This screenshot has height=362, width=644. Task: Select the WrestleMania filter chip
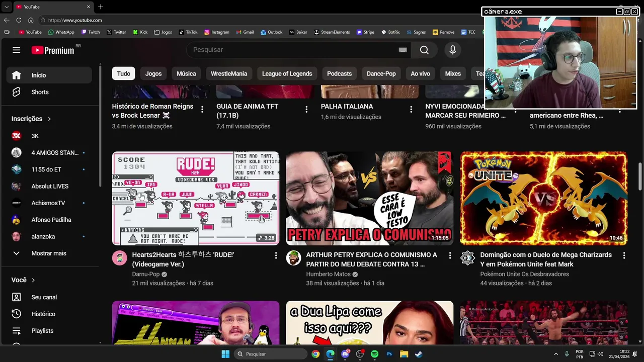coord(229,73)
